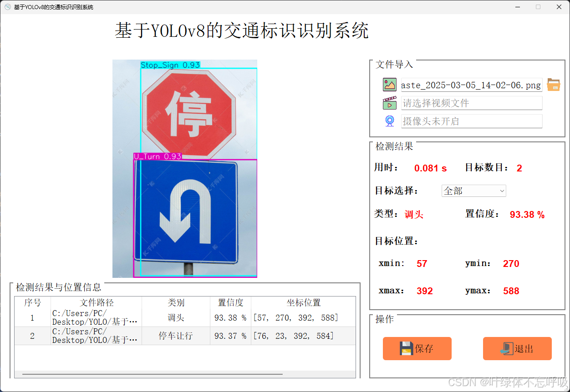Image resolution: width=570 pixels, height=392 pixels.
Task: Select row number 1 cell
Action: coord(33,317)
